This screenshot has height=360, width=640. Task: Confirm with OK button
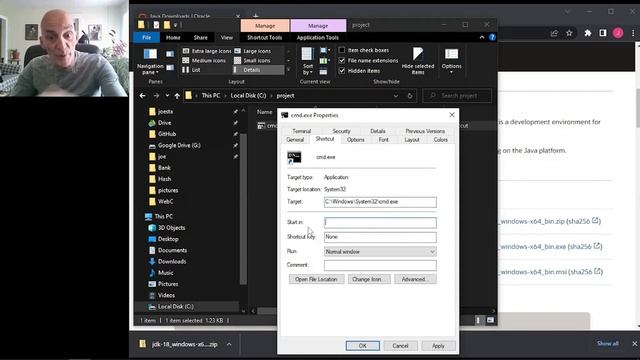(362, 346)
